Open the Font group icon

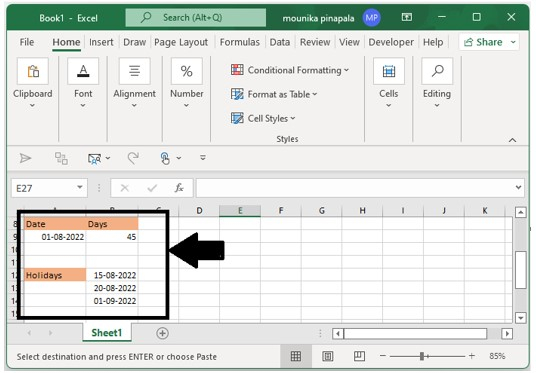tap(83, 71)
